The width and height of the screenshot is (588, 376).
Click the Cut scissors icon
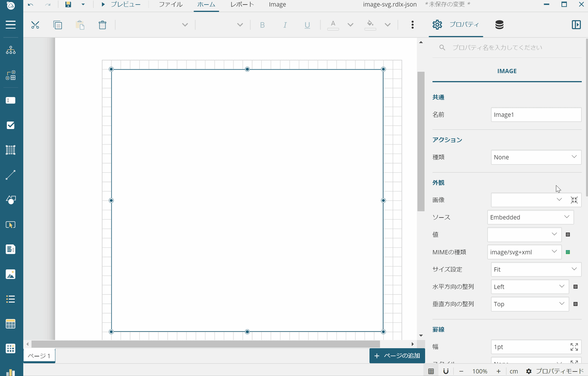click(x=35, y=25)
